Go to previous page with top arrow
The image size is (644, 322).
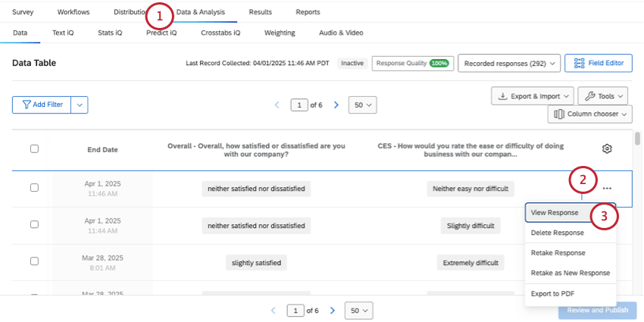point(277,105)
